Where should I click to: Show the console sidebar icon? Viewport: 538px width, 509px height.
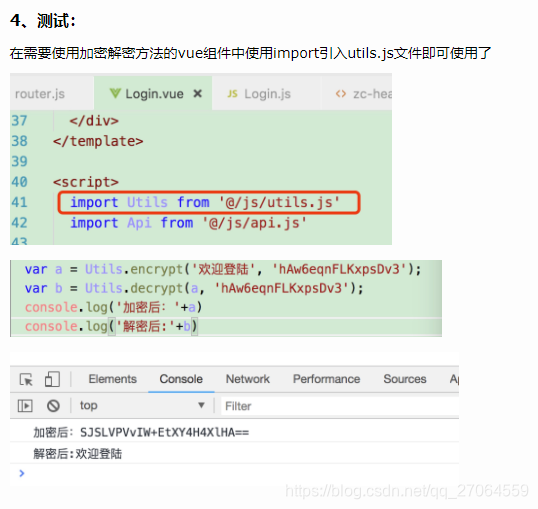coord(25,406)
